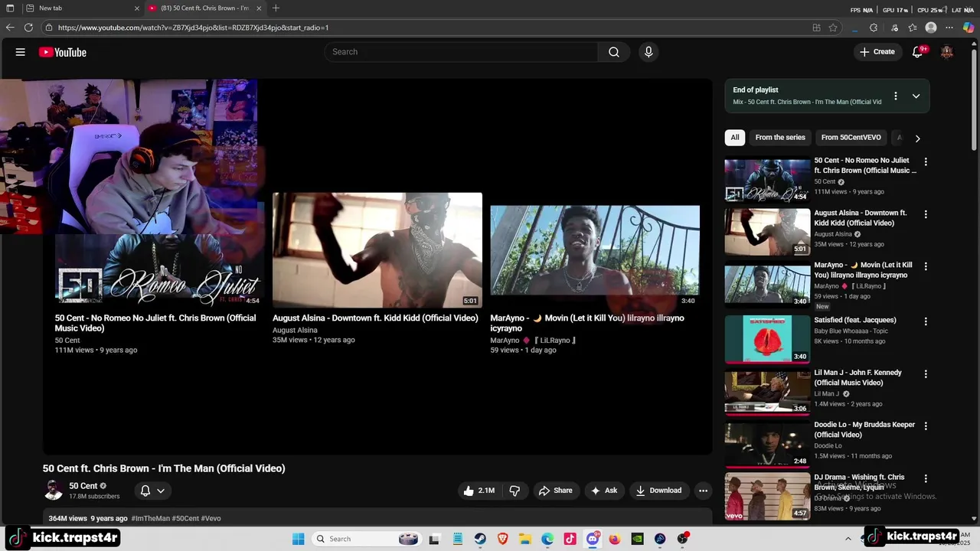980x551 pixels.
Task: Switch to the 50 Cent YouTube browser tab
Action: click(x=204, y=8)
